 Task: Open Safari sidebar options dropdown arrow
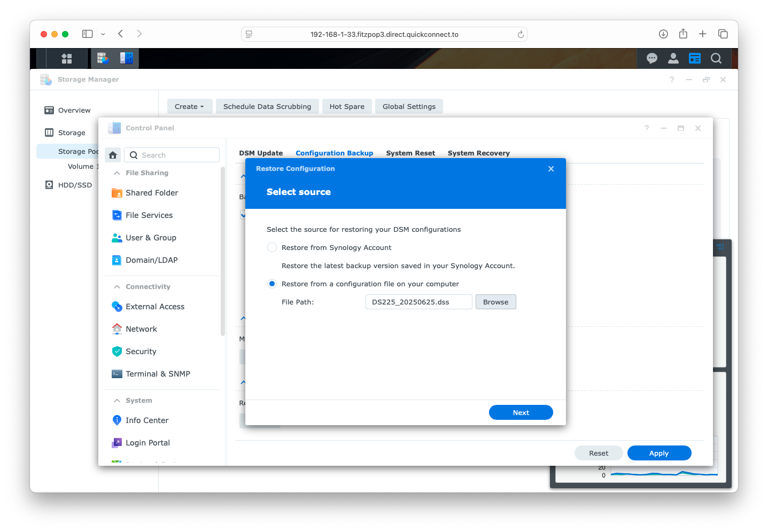(x=103, y=34)
